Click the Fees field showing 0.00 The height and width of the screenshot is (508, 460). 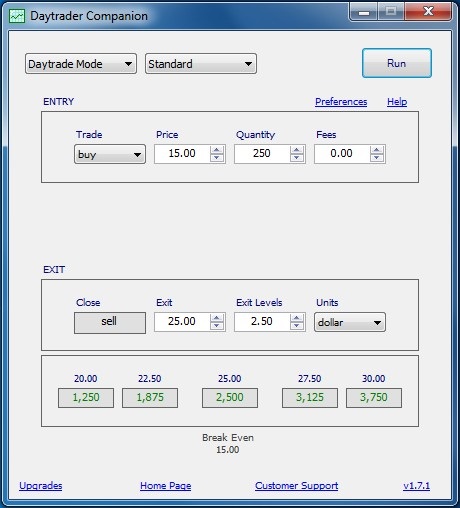[342, 154]
